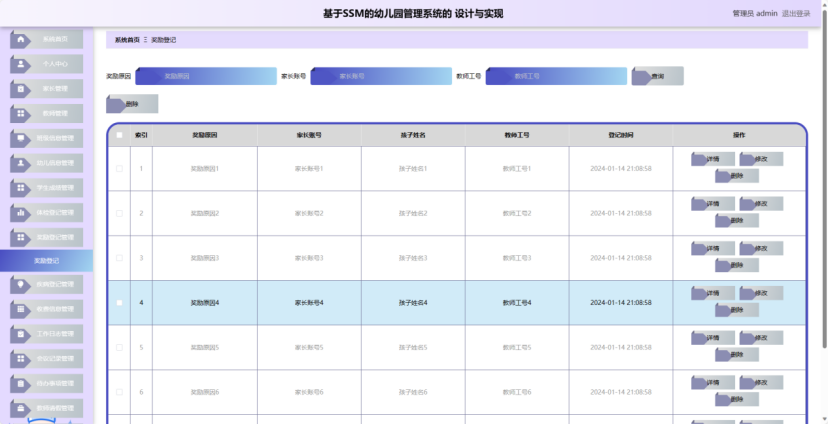The image size is (828, 424).
Task: Open 系统首页 via the home icon in sidebar
Action: pyautogui.click(x=21, y=39)
